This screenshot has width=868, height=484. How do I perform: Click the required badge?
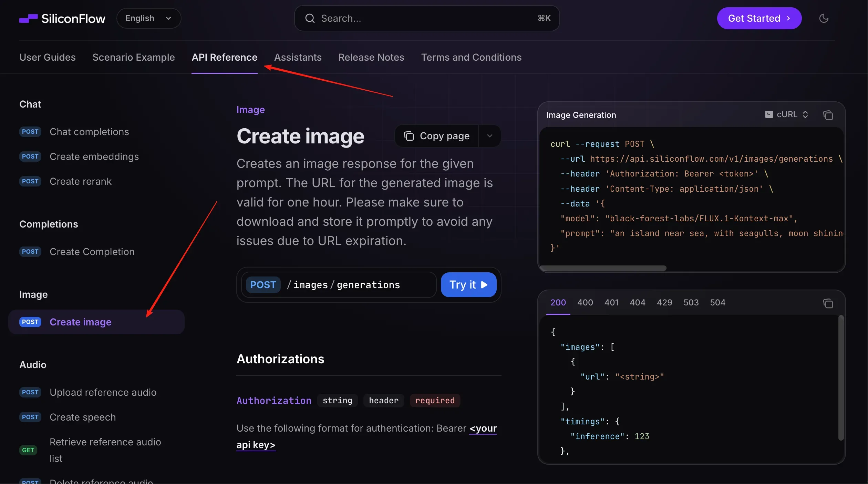(435, 401)
